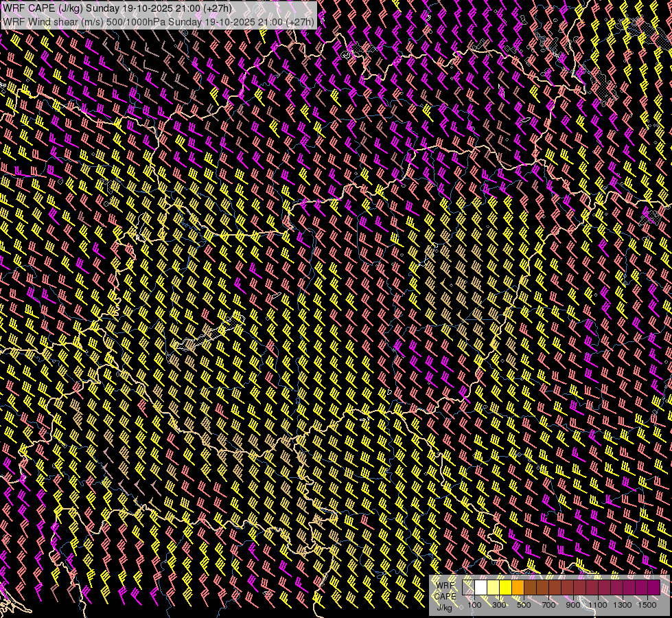
Task: Click the J/kg unit text in the legend
Action: coord(445,606)
